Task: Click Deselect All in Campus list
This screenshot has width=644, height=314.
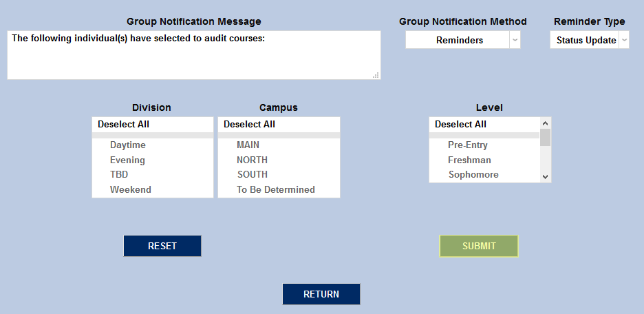Action: [250, 125]
